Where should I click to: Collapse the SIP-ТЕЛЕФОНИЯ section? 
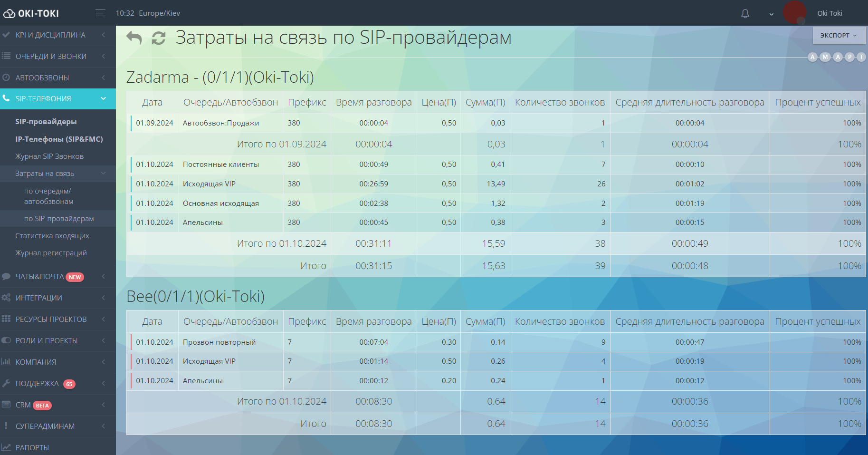(x=58, y=99)
